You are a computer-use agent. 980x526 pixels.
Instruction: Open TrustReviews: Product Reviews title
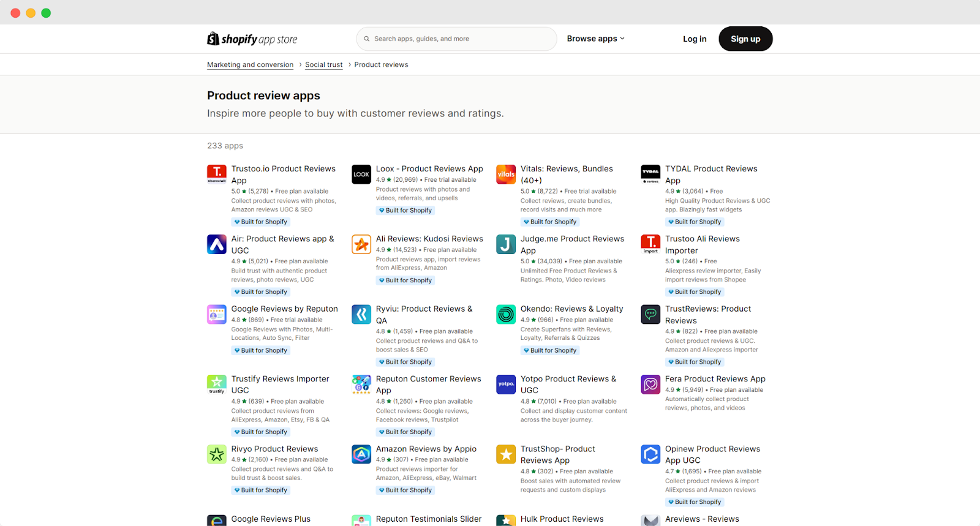point(708,315)
